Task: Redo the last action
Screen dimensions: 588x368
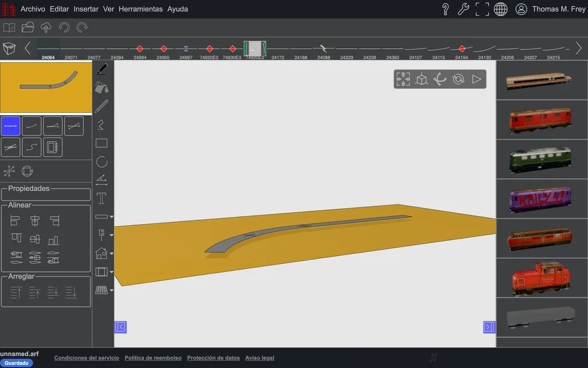Action: point(82,28)
